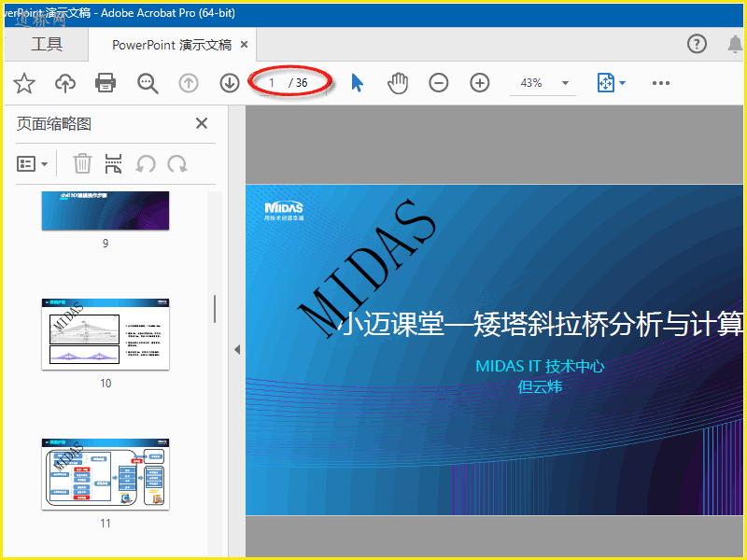This screenshot has height=560, width=747.
Task: Open the page extract/split scissors tool
Action: pyautogui.click(x=113, y=164)
